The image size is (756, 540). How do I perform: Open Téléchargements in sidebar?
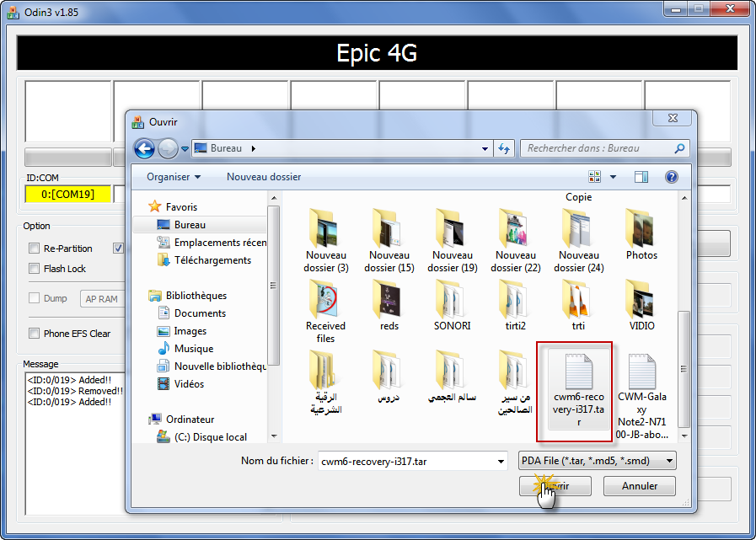(x=204, y=260)
